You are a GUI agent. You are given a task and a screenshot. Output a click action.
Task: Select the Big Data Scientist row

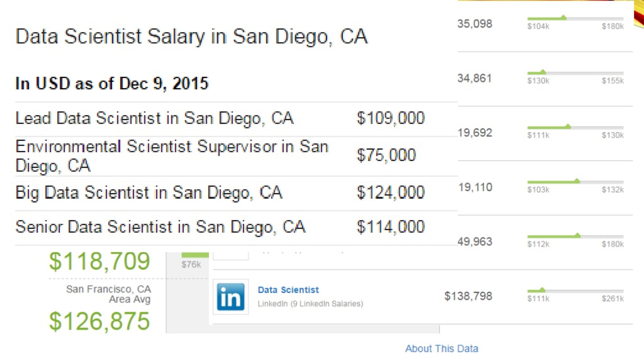(x=236, y=193)
